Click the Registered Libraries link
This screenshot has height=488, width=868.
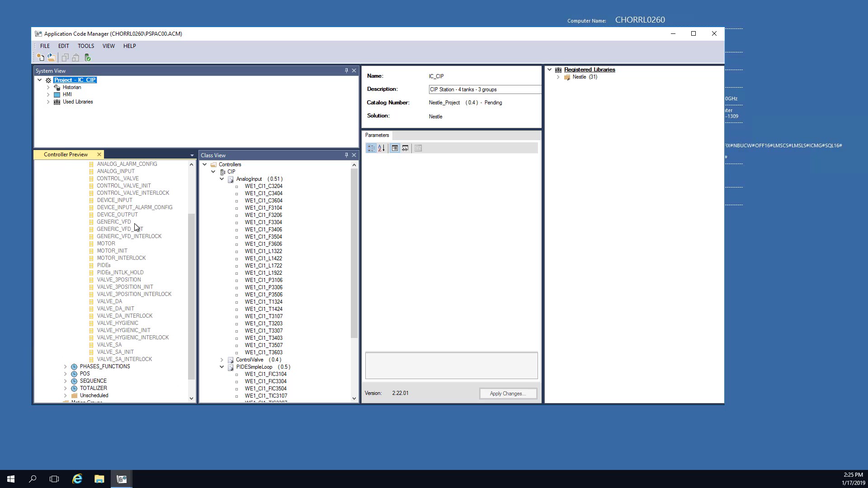pyautogui.click(x=590, y=70)
